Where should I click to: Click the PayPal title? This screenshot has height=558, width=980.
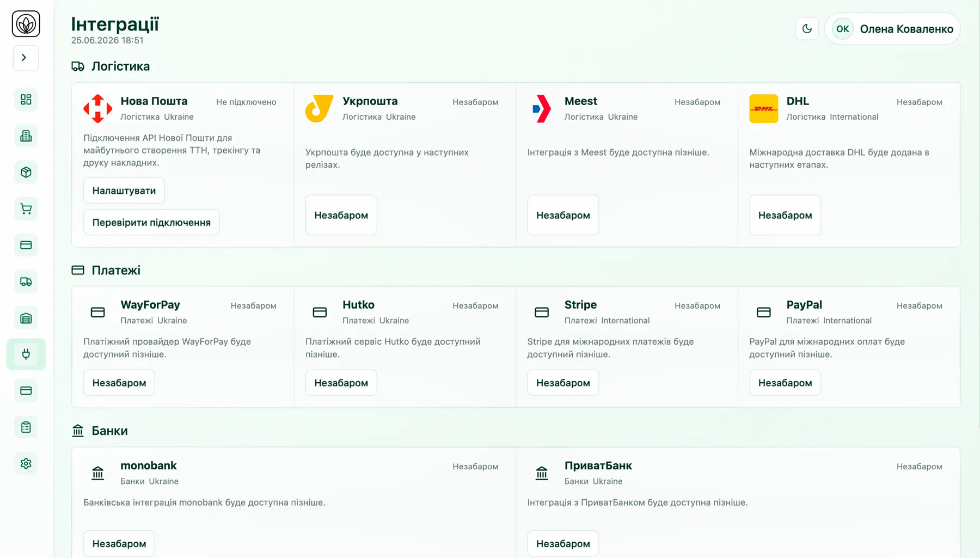coord(804,304)
